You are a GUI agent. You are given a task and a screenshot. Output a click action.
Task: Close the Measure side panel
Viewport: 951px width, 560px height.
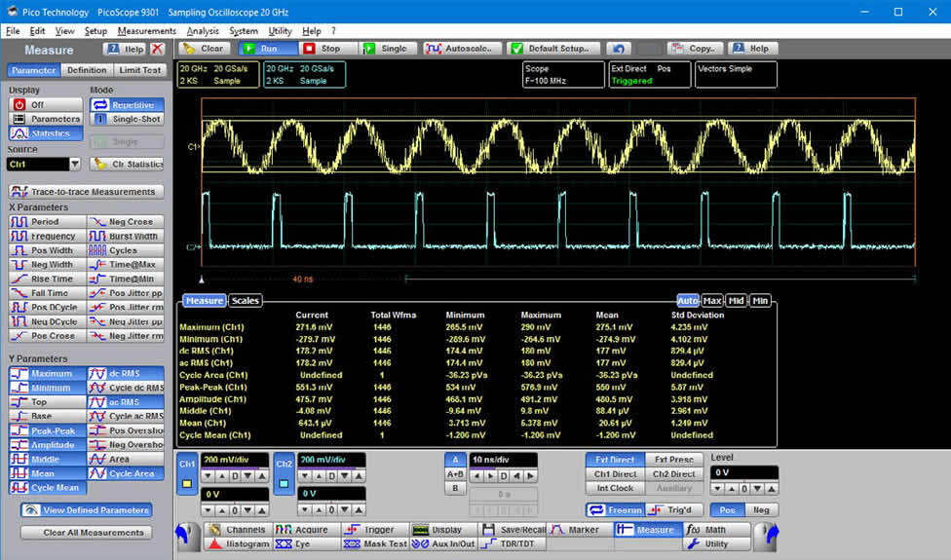(x=158, y=49)
